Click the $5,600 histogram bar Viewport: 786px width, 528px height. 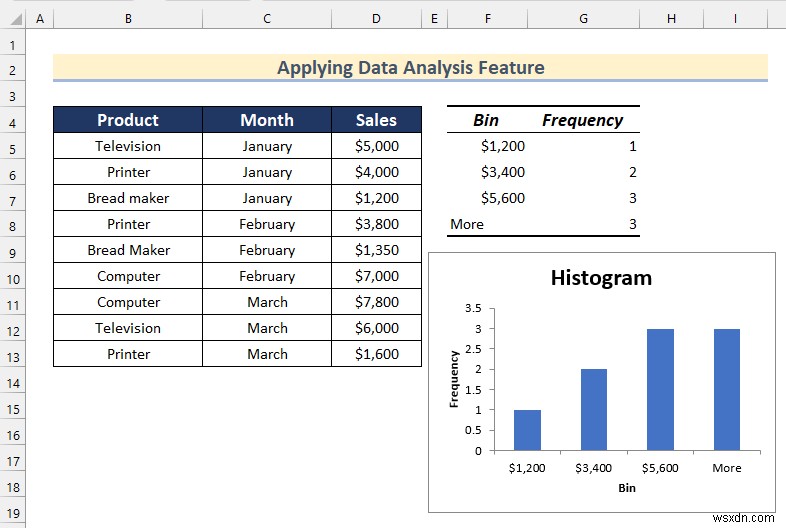click(660, 390)
